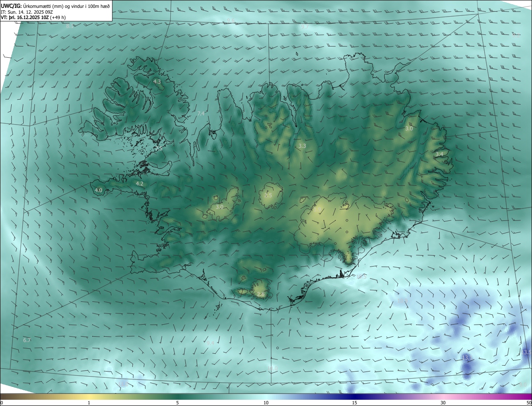Image resolution: width=532 pixels, height=406 pixels.
Task: Click the 10.5 value off the southeast coast
Action: (362, 276)
